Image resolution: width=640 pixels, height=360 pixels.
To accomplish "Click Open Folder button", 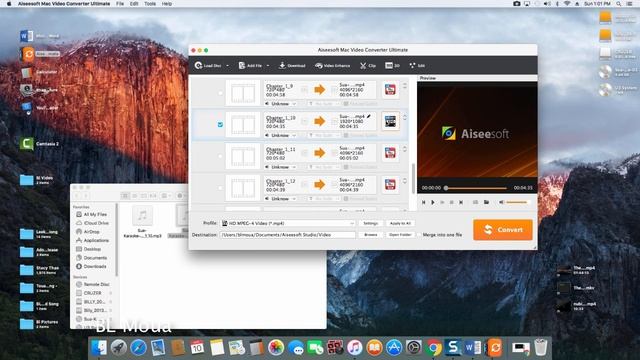I will point(400,235).
